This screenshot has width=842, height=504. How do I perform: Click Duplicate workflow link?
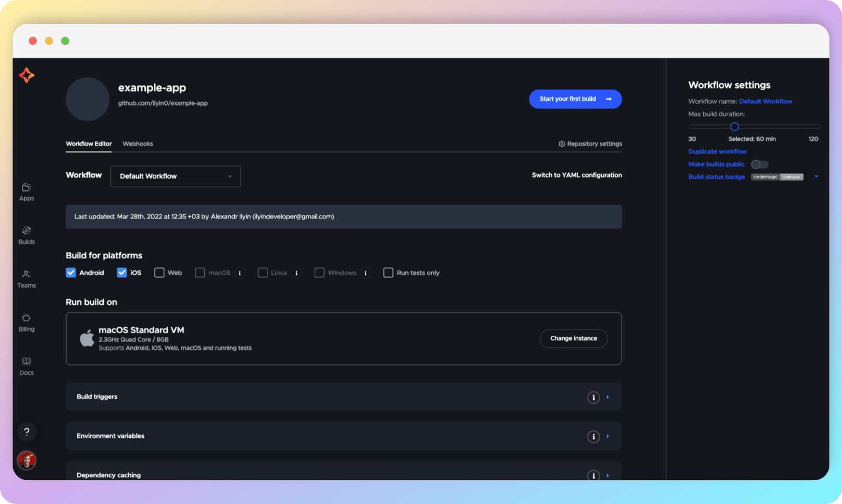tap(717, 151)
